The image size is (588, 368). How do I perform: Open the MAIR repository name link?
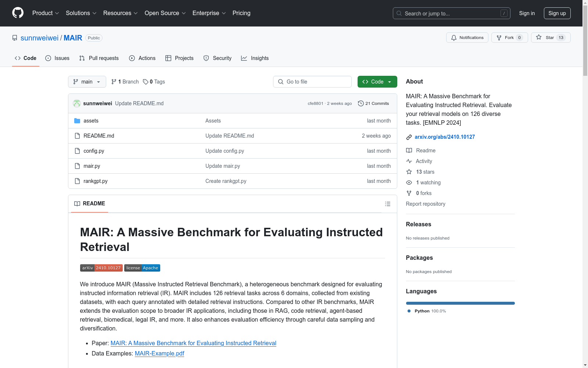(x=73, y=38)
